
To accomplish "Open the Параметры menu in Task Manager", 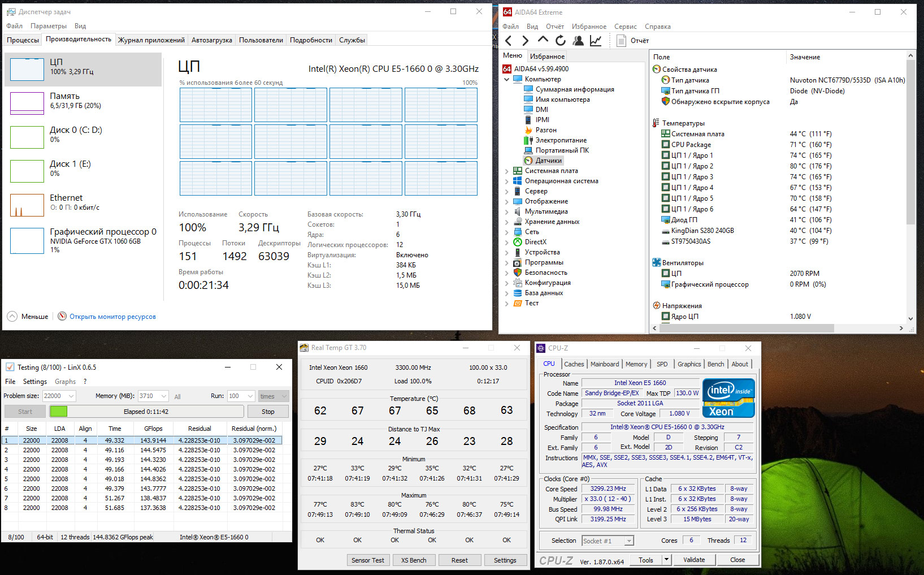I will [49, 26].
